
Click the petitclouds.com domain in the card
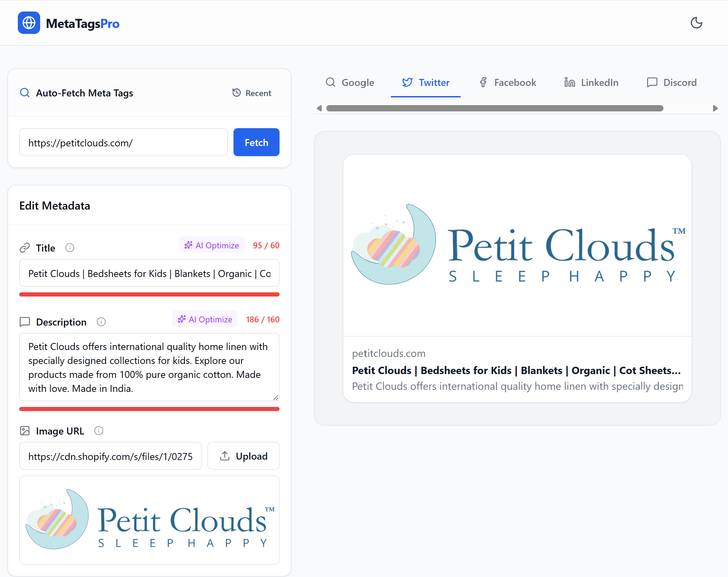pyautogui.click(x=388, y=353)
